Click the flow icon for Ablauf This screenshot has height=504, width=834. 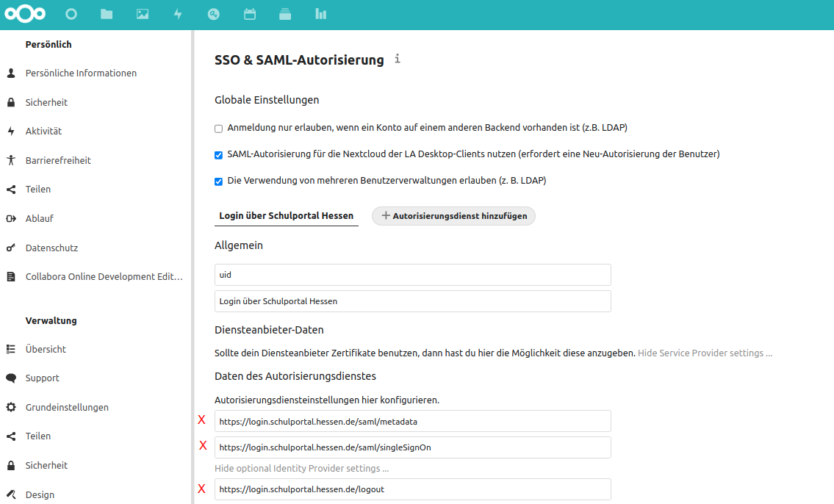pos(10,218)
